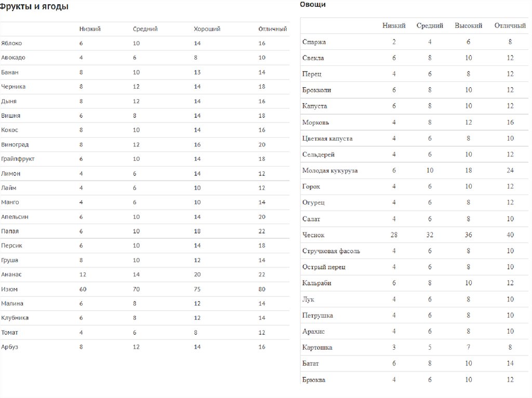Select the 'Арбуз' row label

click(10, 347)
